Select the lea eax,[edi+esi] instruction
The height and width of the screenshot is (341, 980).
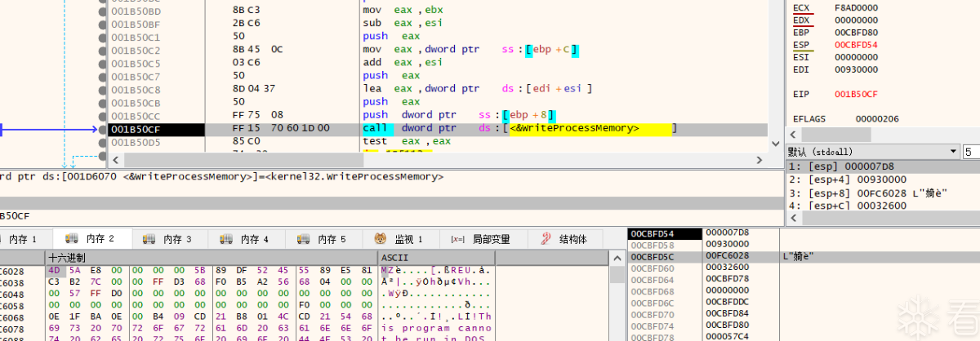[x=478, y=90]
